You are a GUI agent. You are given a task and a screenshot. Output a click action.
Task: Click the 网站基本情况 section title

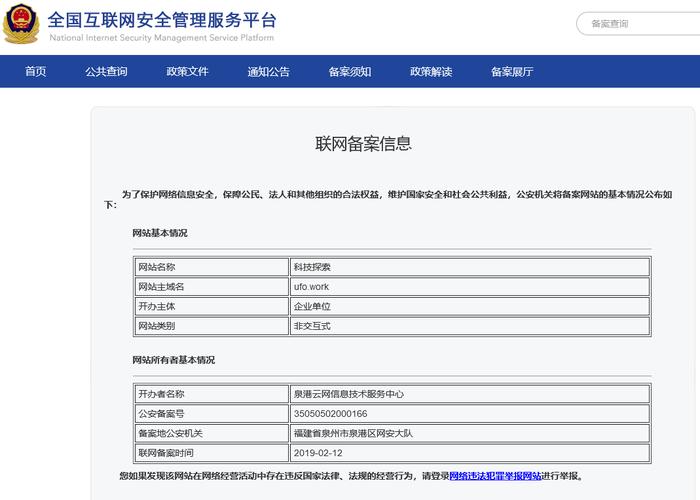160,233
